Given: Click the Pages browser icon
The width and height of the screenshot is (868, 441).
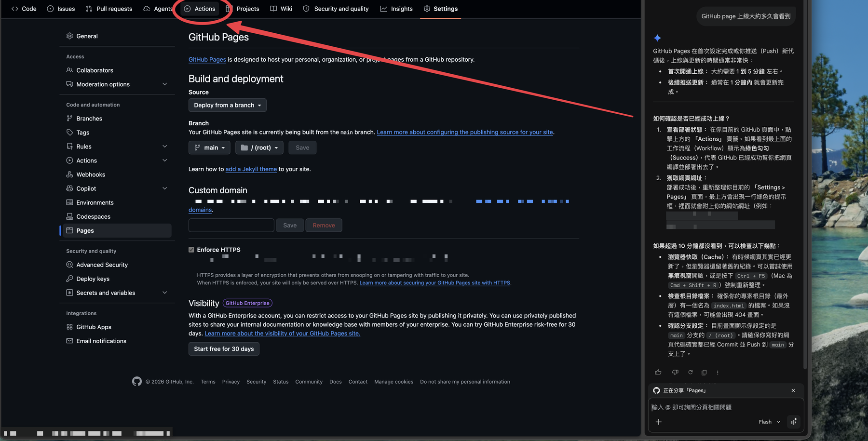Looking at the screenshot, I should [69, 230].
